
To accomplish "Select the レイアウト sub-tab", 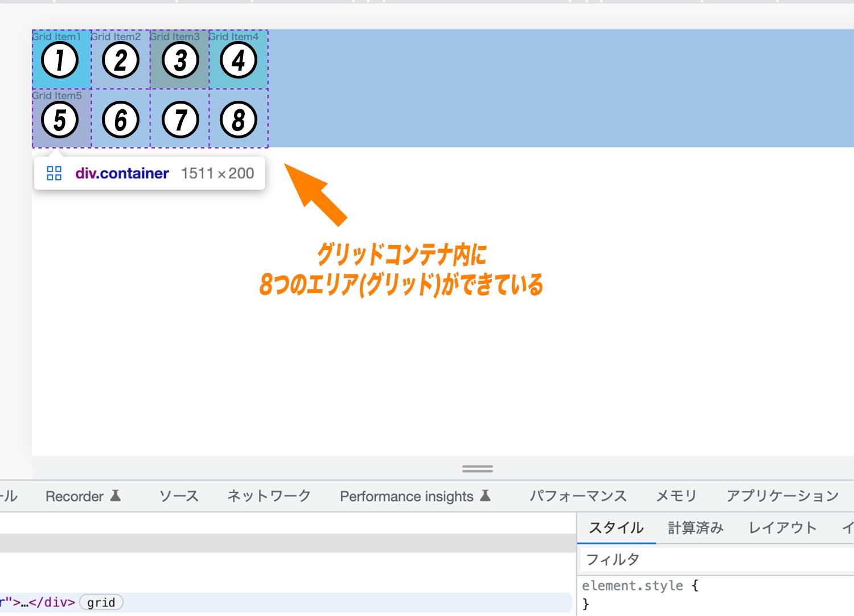I will click(782, 528).
